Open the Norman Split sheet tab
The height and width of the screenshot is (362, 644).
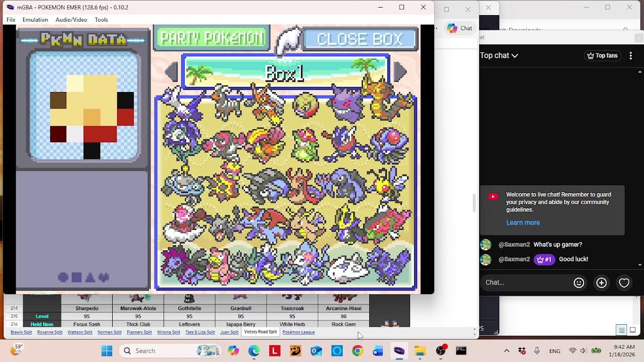point(110,332)
